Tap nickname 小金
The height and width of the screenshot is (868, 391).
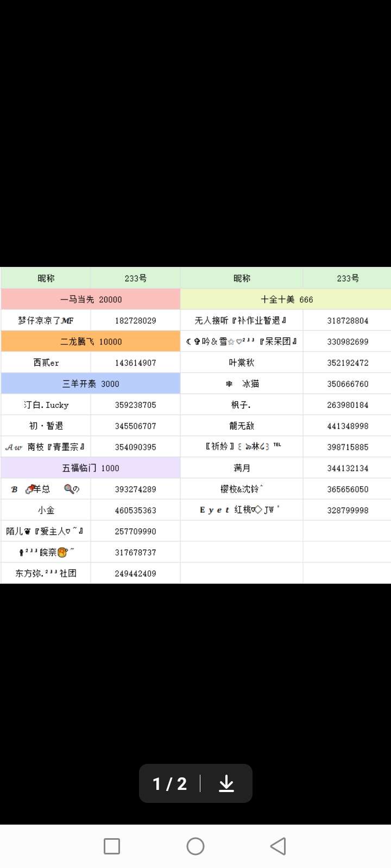(46, 510)
